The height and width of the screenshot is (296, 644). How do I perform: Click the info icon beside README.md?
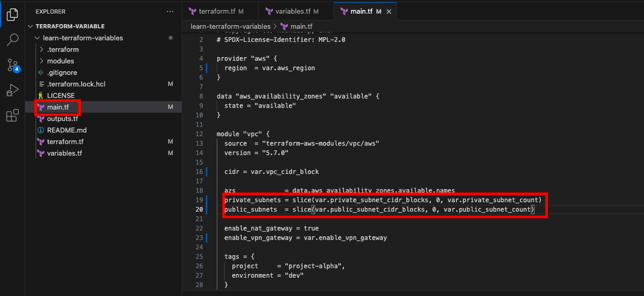41,130
